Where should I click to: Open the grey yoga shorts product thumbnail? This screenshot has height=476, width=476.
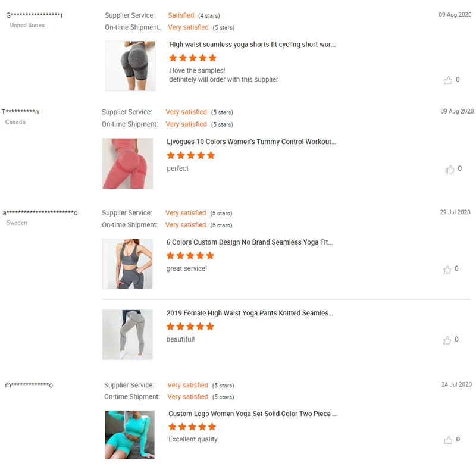coord(130,66)
